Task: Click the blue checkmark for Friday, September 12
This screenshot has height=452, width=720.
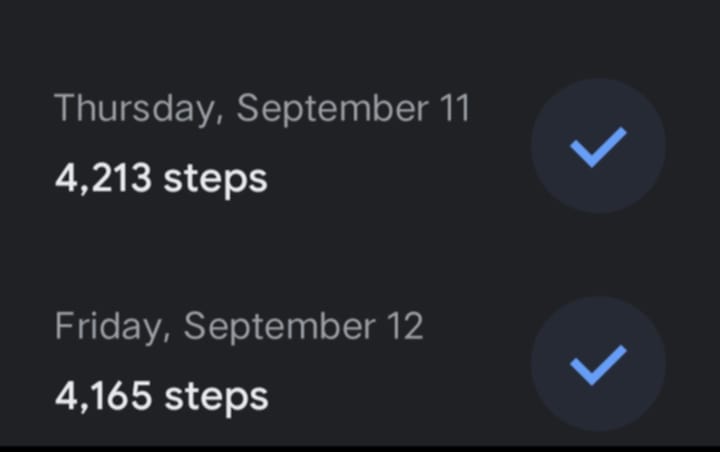Action: coord(598,364)
